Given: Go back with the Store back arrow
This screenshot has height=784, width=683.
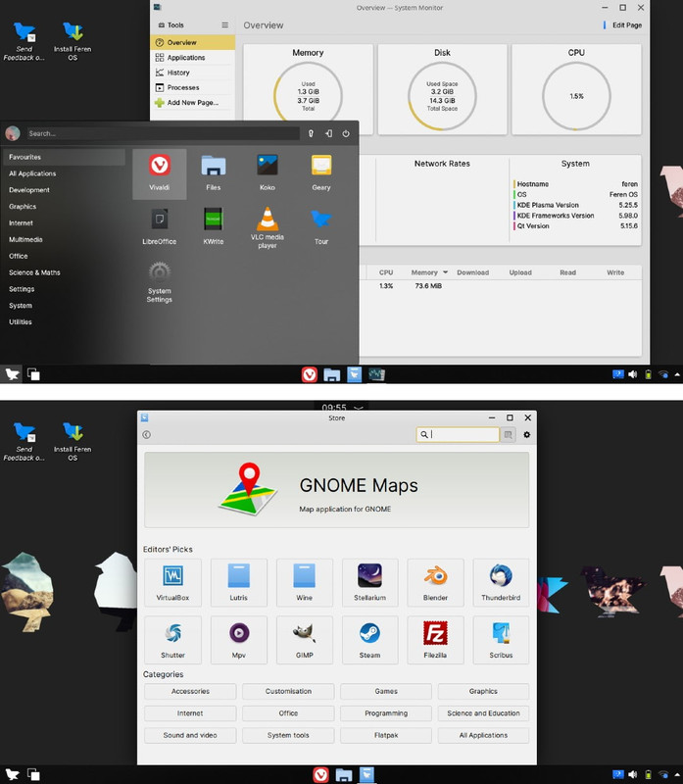Looking at the screenshot, I should pyautogui.click(x=147, y=434).
